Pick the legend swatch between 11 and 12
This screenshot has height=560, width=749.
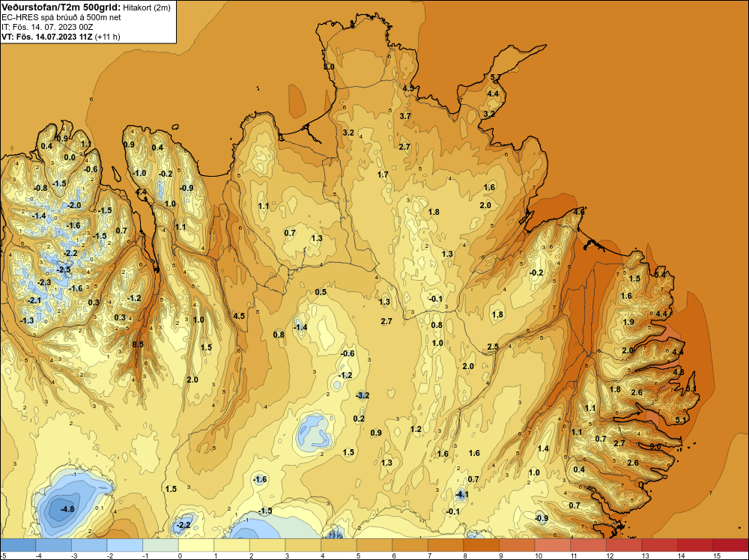[588, 545]
